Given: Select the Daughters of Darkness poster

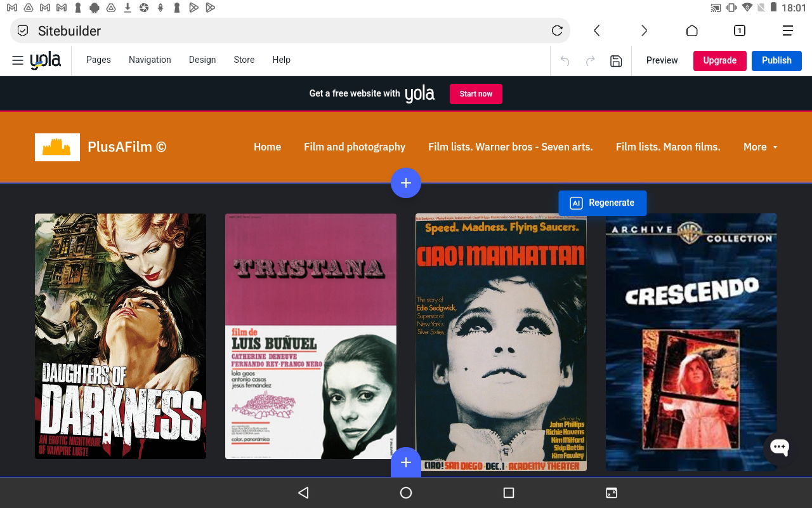Looking at the screenshot, I should click(121, 336).
